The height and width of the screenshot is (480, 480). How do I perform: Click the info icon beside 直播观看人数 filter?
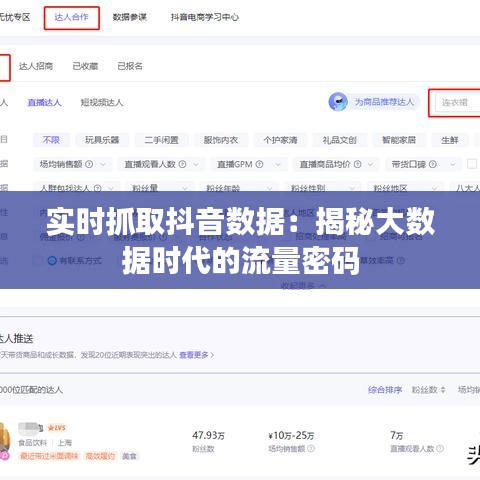182,164
